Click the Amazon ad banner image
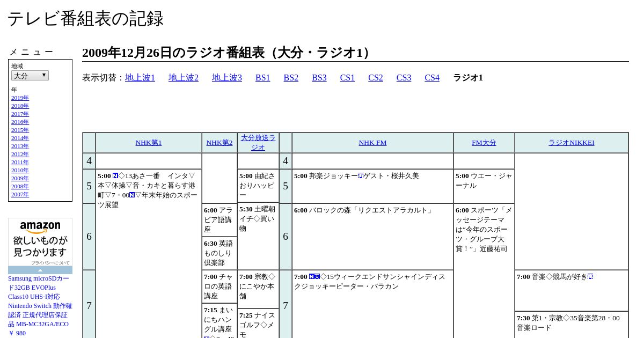The height and width of the screenshot is (338, 644). [x=40, y=242]
